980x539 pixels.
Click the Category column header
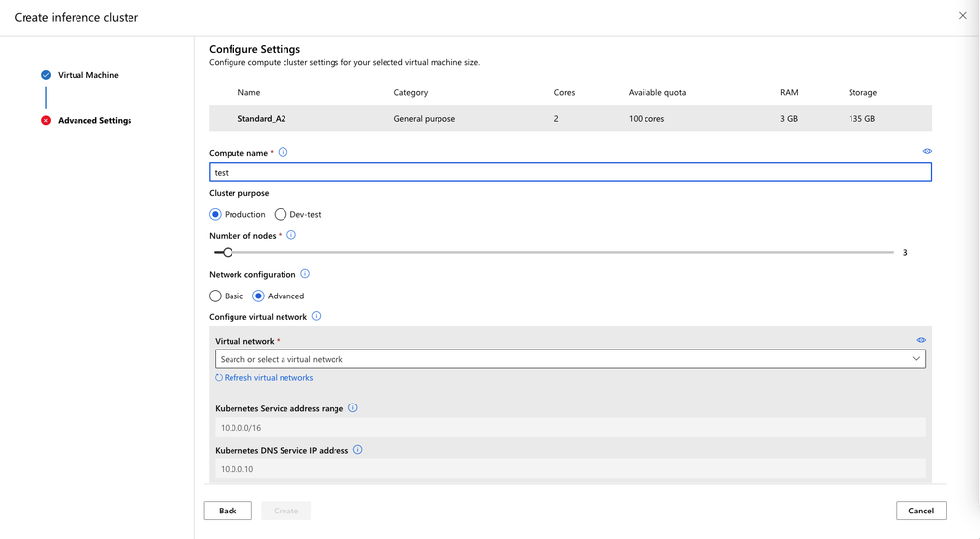tap(411, 92)
